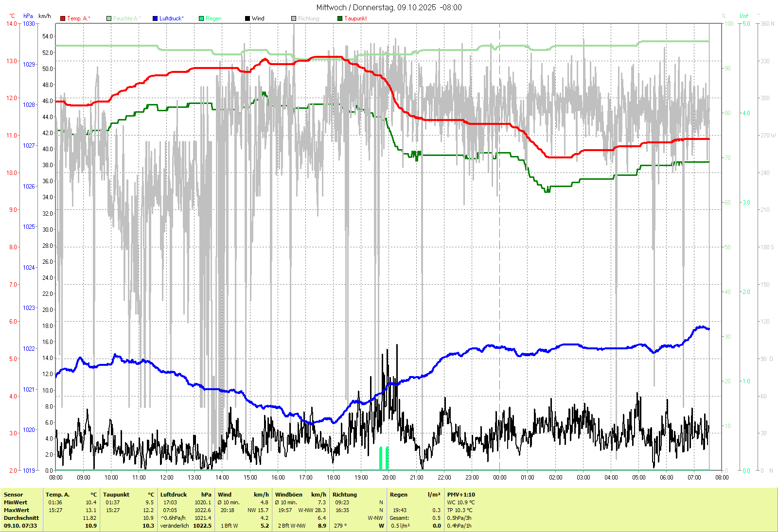Toggle the Luftdruck* legend label text

[x=172, y=18]
